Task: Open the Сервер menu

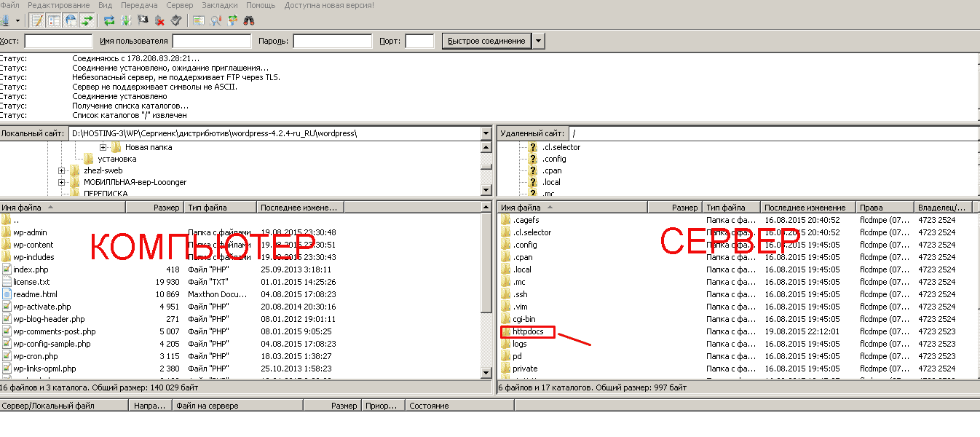Action: [x=180, y=5]
